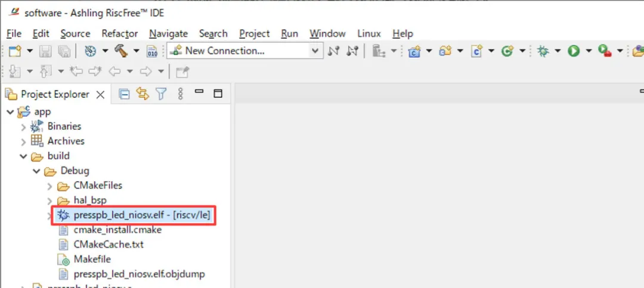Click Collapse All in Project Explorer
The width and height of the screenshot is (644, 288).
tap(124, 94)
